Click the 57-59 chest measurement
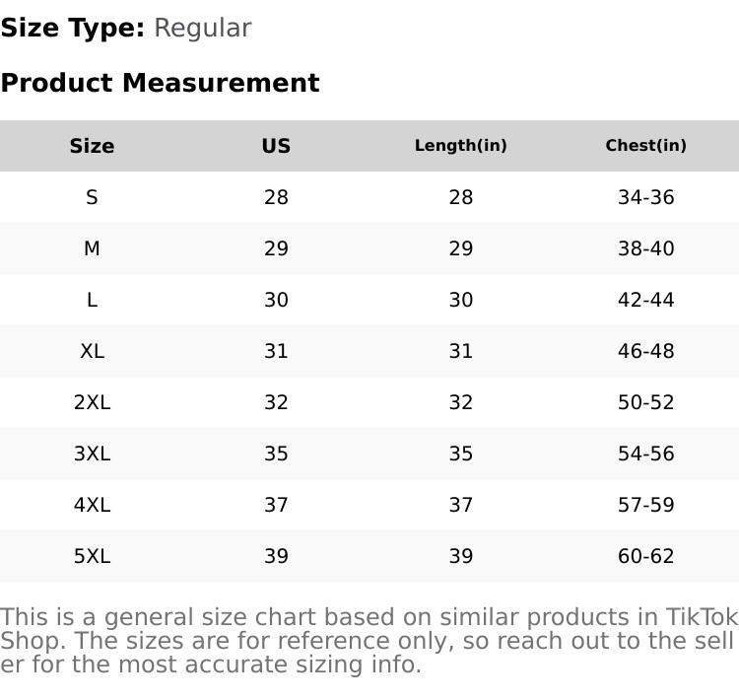This screenshot has height=700, width=739. click(645, 505)
